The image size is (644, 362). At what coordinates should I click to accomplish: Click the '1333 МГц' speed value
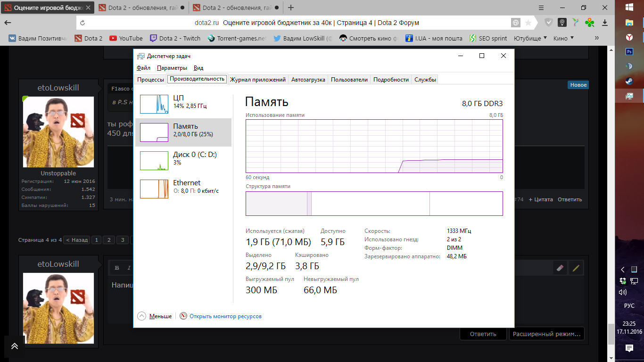(x=459, y=231)
